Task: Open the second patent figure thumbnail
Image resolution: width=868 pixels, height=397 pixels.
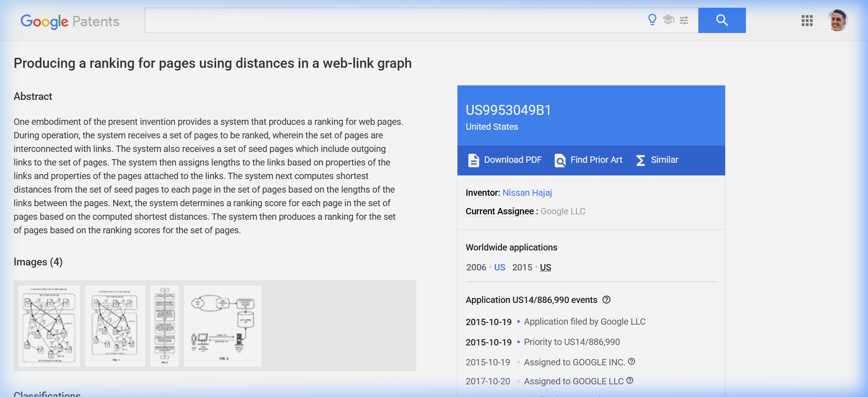Action: (x=115, y=326)
